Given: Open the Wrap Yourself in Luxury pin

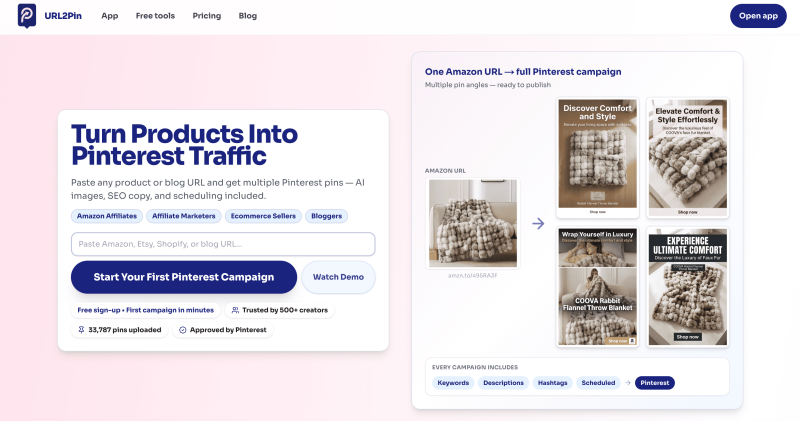Looking at the screenshot, I should point(597,287).
